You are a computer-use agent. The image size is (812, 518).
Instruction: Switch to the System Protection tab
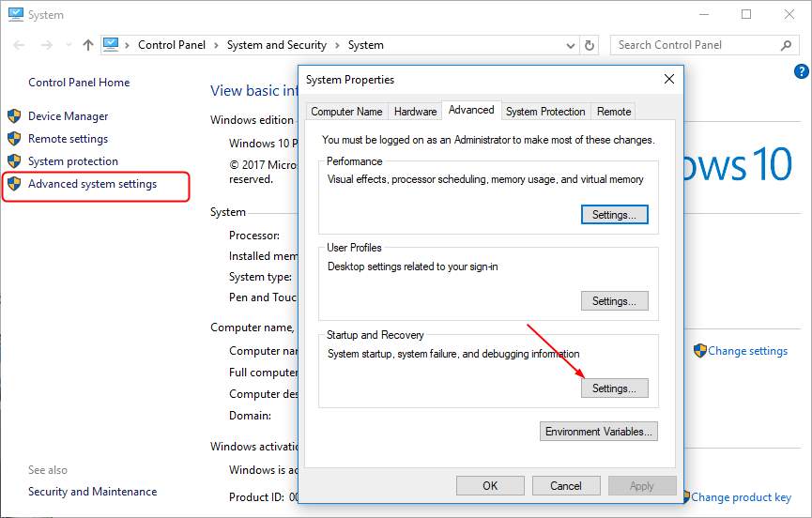click(x=544, y=111)
